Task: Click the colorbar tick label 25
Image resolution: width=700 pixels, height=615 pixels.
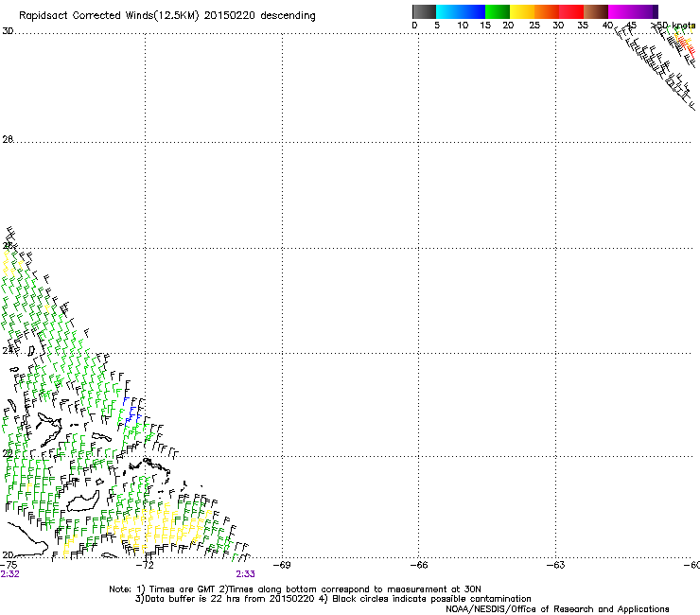Action: tap(534, 25)
